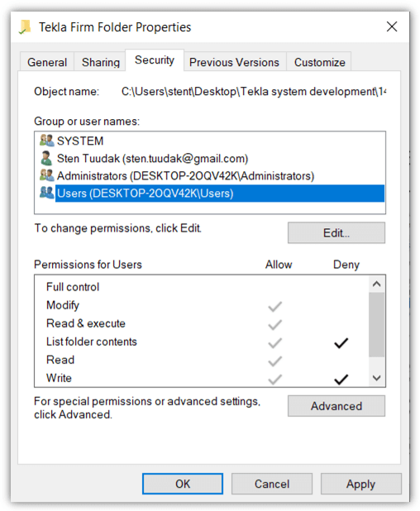This screenshot has height=511, width=420.
Task: Close the Properties dialog with X
Action: click(x=392, y=26)
